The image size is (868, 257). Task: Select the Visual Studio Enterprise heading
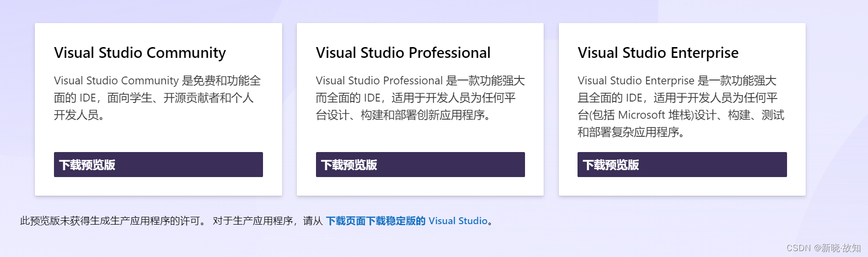click(658, 53)
